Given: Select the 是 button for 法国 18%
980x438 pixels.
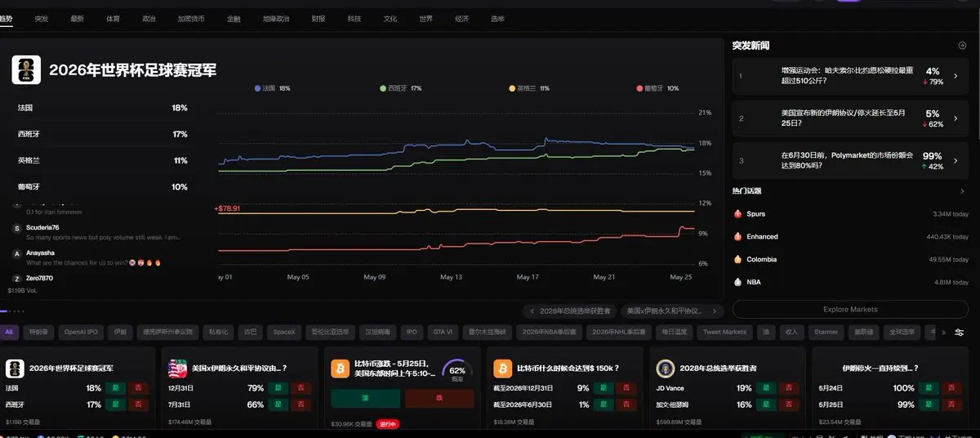Looking at the screenshot, I should tap(117, 388).
